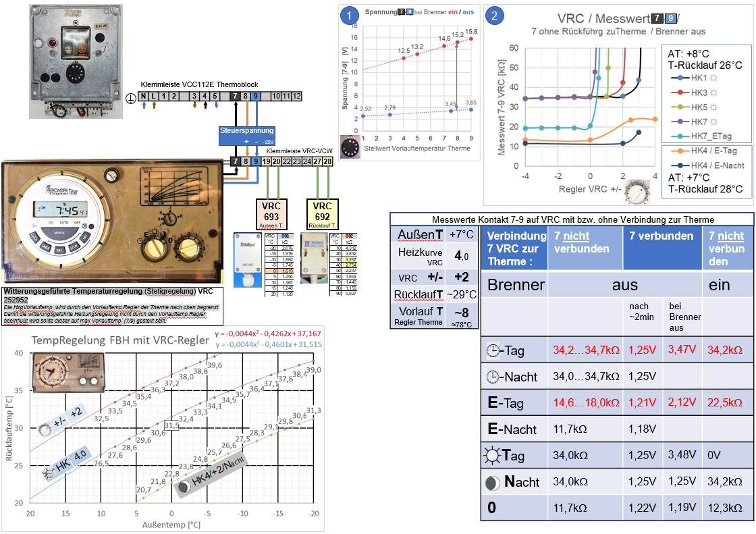This screenshot has height=534, width=756.
Task: Click the '3,47V' table cell
Action: pos(682,349)
